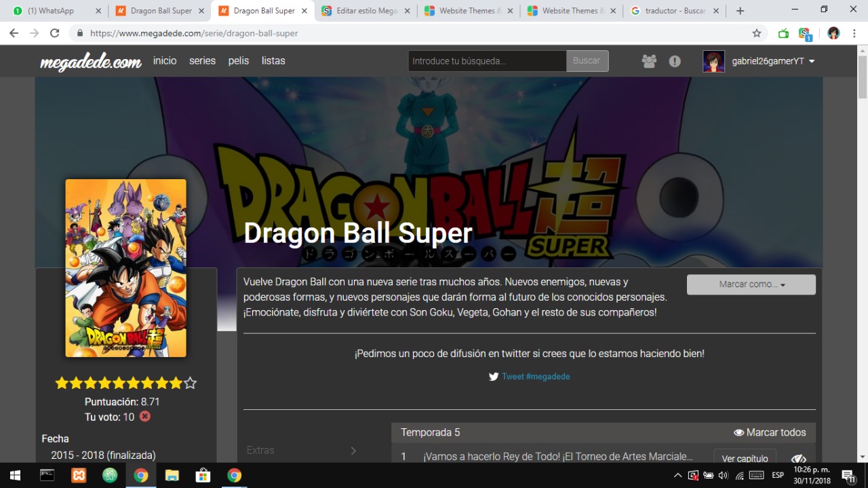Screen dimensions: 868x488
Task: Mark all episodes with Marcar todos
Action: click(770, 432)
